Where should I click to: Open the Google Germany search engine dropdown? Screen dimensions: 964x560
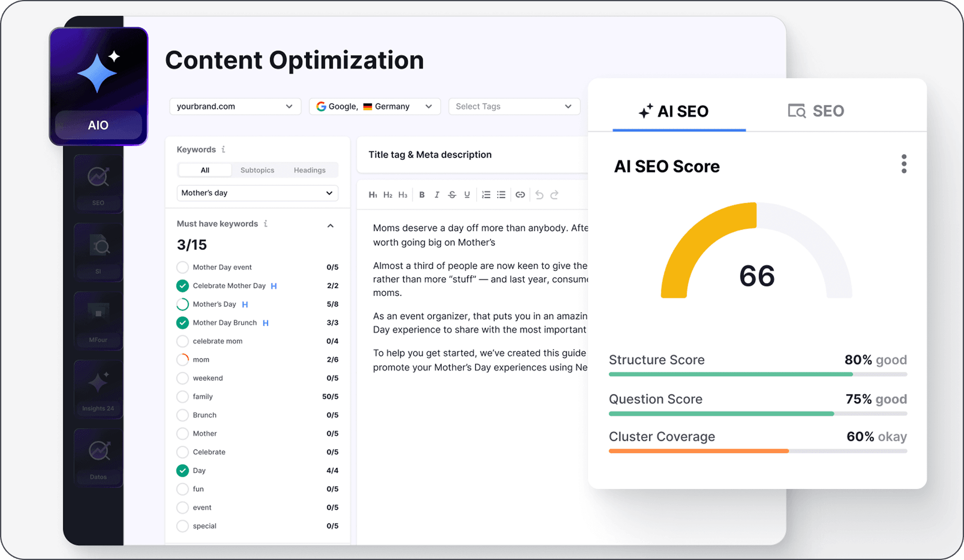(x=374, y=106)
